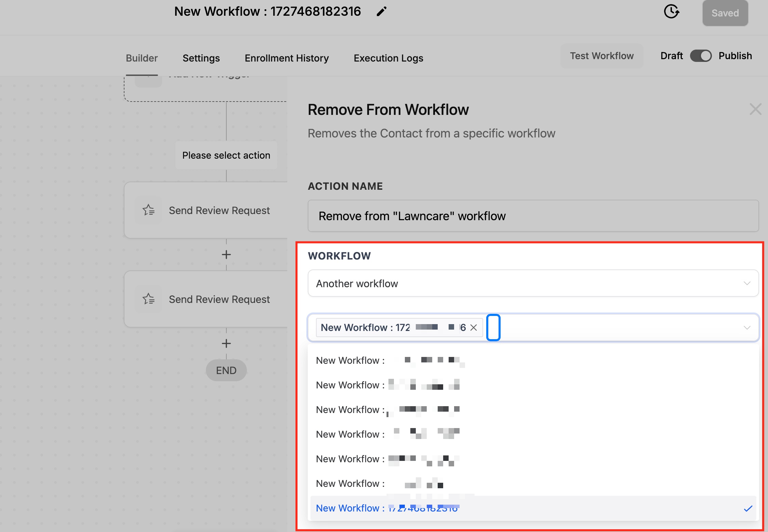This screenshot has height=532, width=768.
Task: Add step with plus above END node
Action: point(226,344)
